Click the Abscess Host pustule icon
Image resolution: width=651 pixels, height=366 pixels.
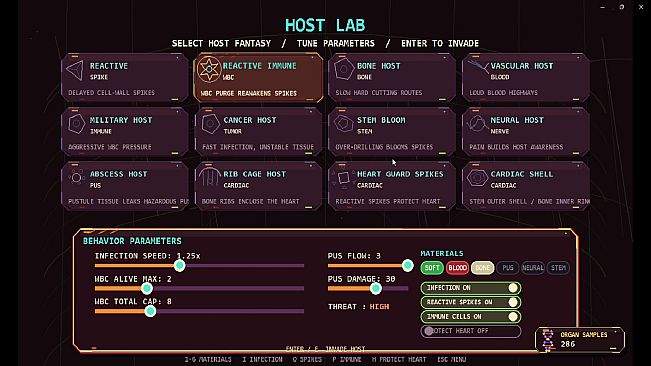(x=76, y=178)
